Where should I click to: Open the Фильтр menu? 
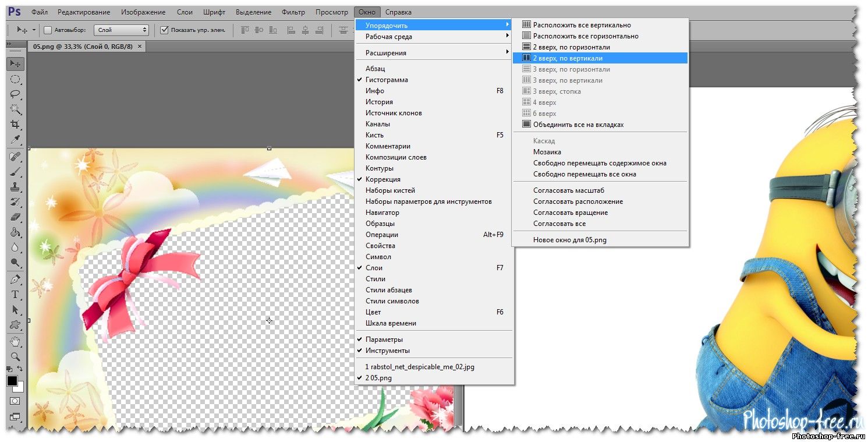coord(293,12)
